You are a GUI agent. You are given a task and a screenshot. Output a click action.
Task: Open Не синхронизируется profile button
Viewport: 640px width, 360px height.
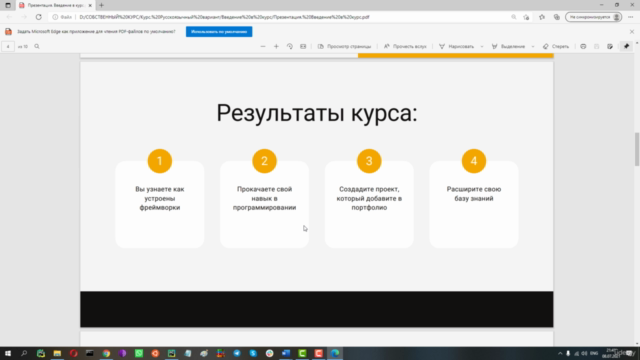click(x=593, y=17)
